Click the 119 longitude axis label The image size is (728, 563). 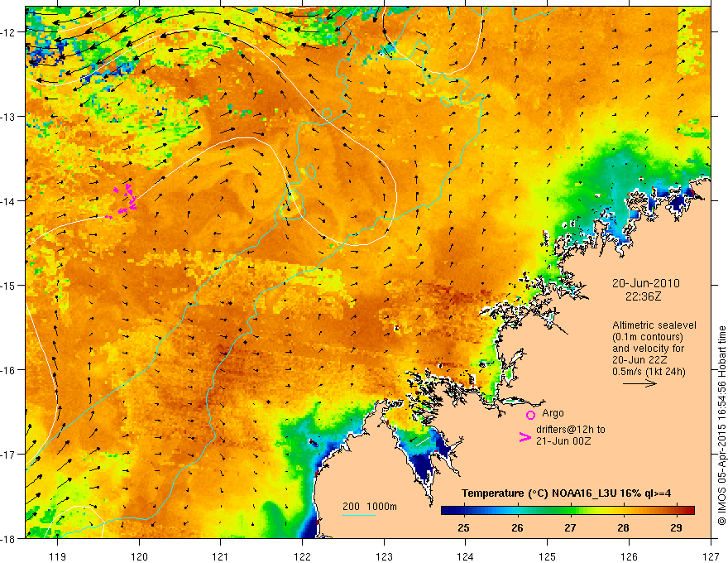tap(58, 556)
